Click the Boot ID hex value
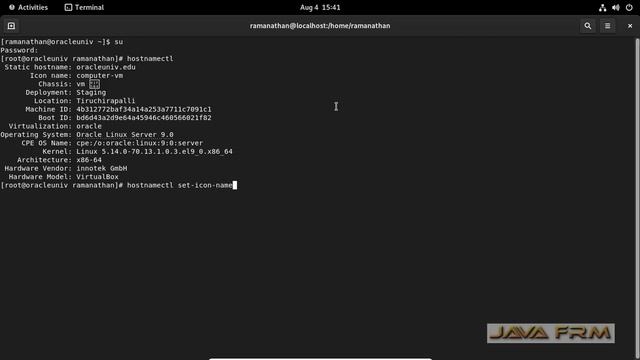The height and width of the screenshot is (360, 640). pos(144,118)
